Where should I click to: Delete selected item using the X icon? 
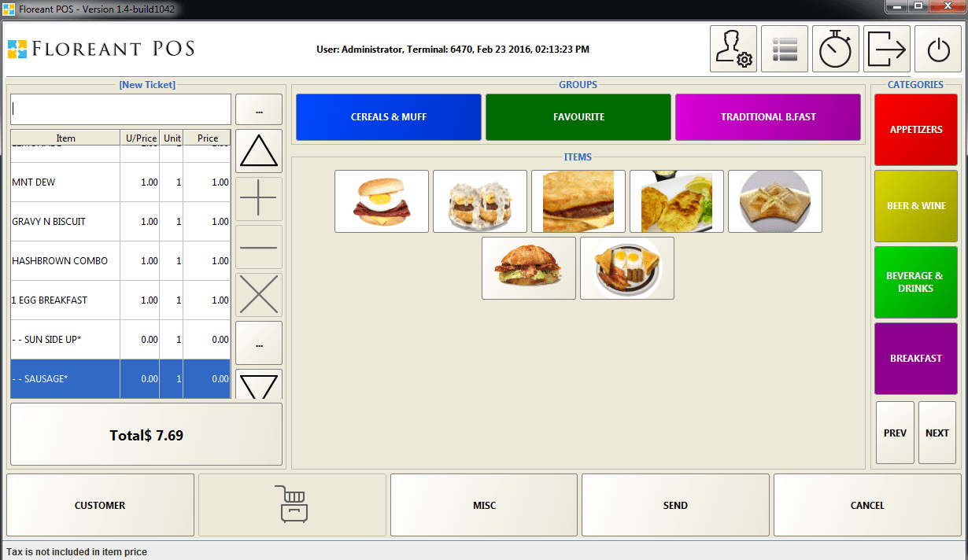tap(258, 295)
